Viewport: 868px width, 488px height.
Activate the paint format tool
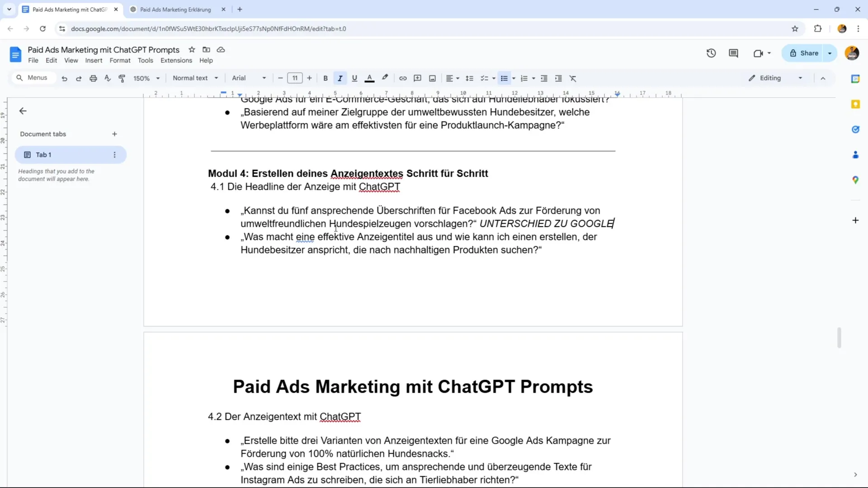[122, 78]
